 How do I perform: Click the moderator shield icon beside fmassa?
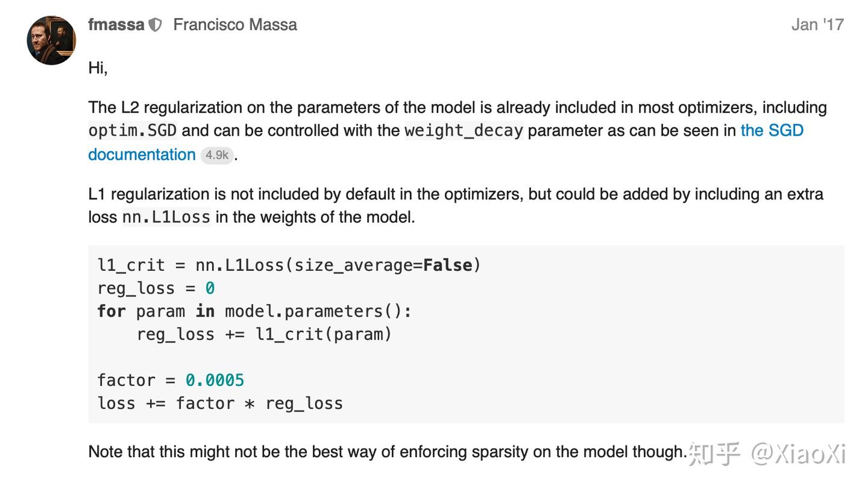155,25
